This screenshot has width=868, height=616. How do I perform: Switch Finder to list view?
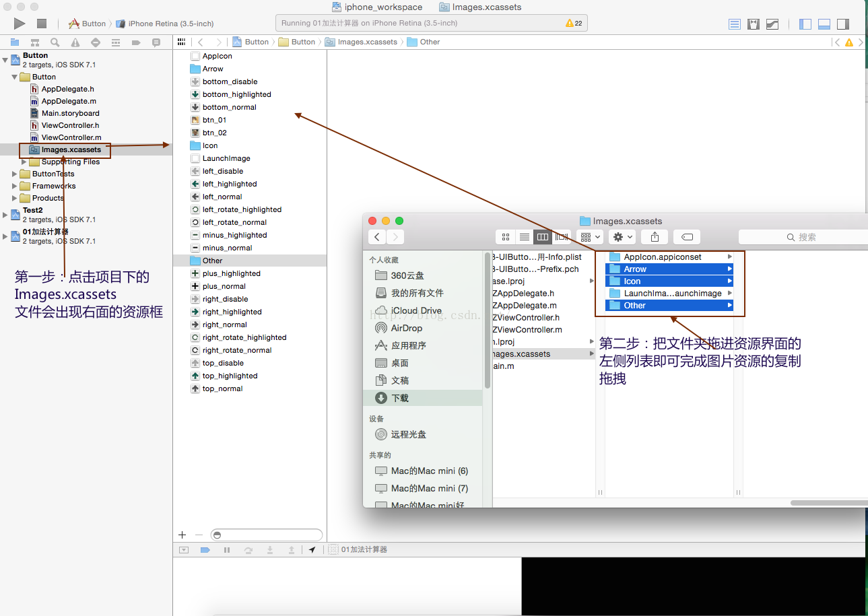[525, 237]
